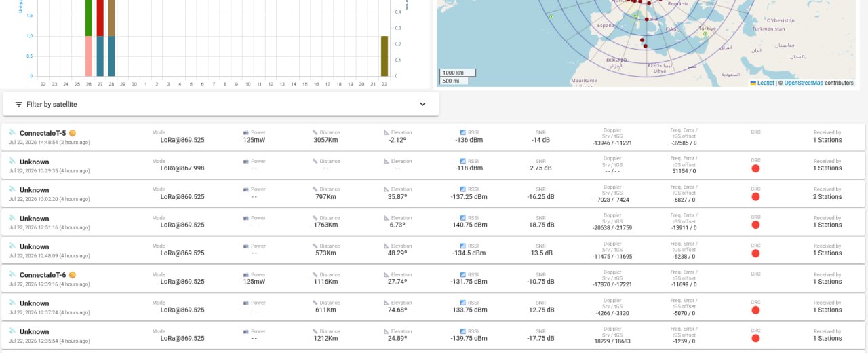Click the 2 Stations received-by value

827,197
